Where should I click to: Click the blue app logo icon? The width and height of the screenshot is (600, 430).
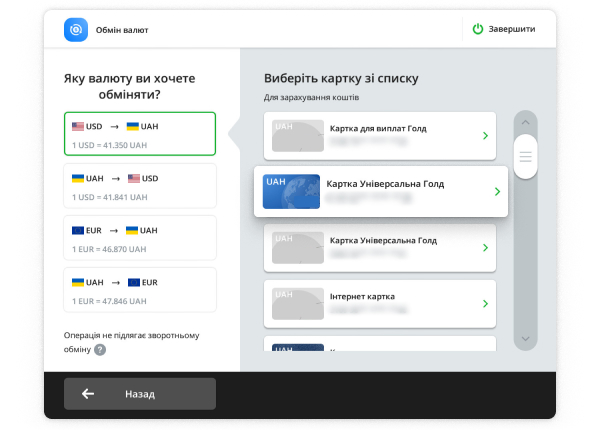(77, 30)
